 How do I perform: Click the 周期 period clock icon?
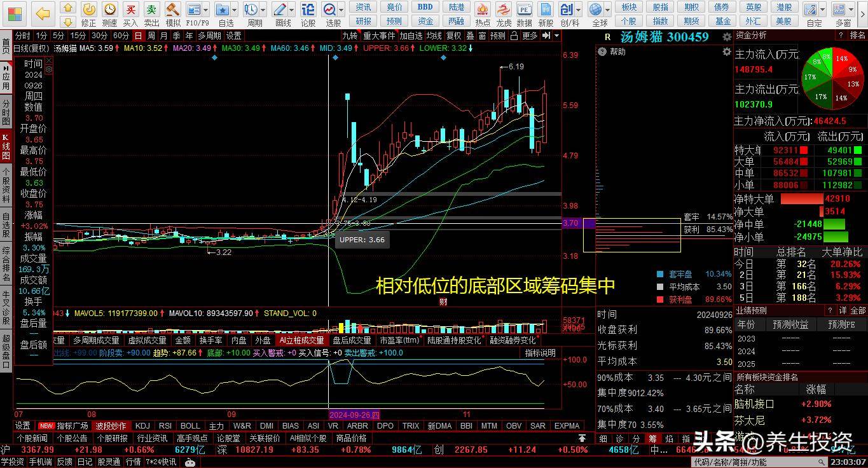coord(251,10)
